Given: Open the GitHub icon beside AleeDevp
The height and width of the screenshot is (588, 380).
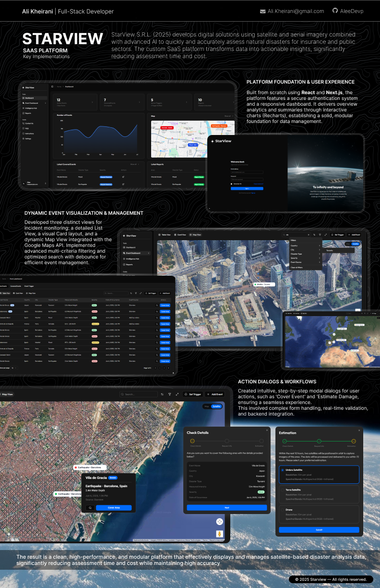Looking at the screenshot, I should pyautogui.click(x=335, y=11).
